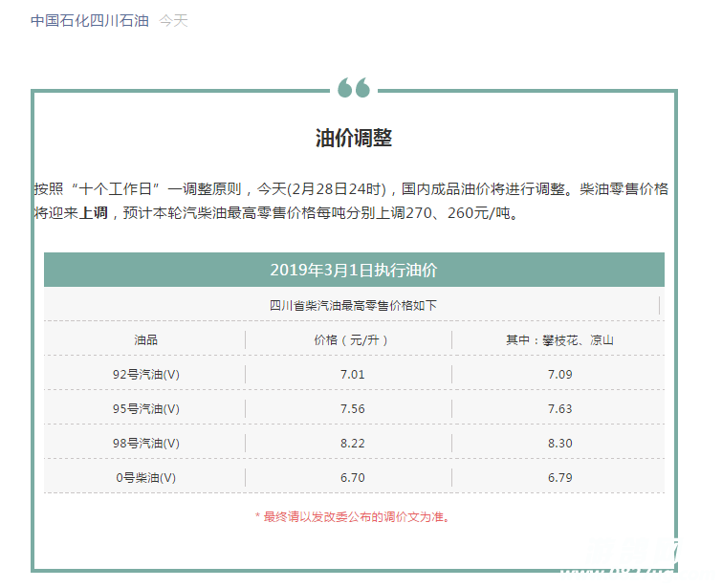The height and width of the screenshot is (588, 722).
Task: Select the 98号汽油(V) row label
Action: [x=145, y=444]
